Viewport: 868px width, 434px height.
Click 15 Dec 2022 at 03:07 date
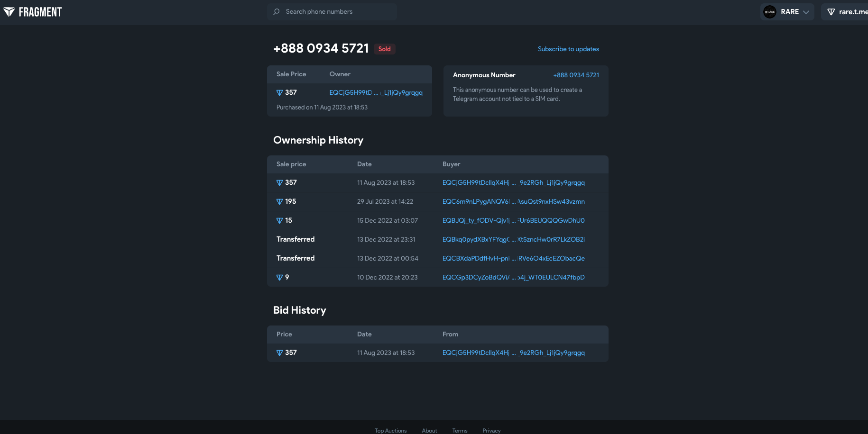(x=388, y=221)
